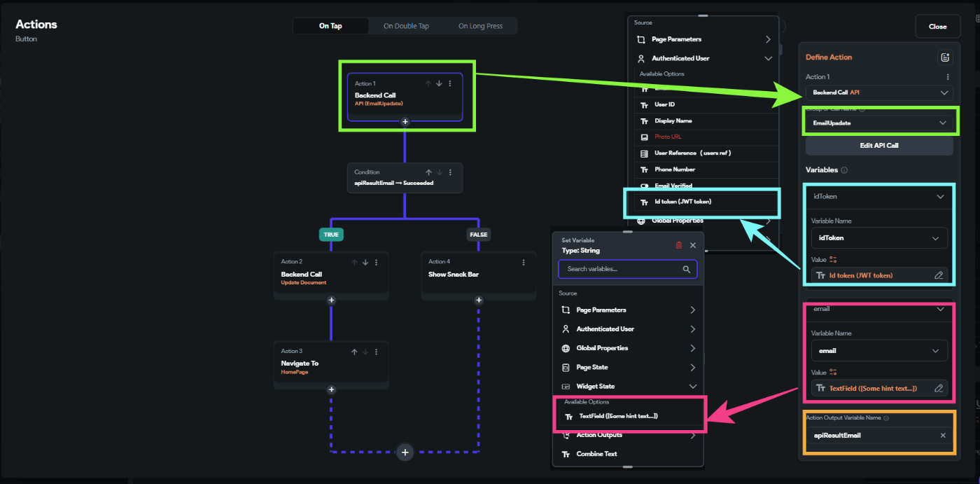Delete variable using red trash icon
Screen dimensions: 980x484
(678, 245)
